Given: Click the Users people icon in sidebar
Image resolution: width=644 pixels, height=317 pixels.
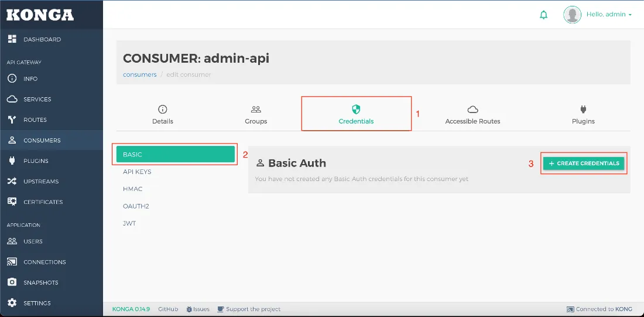Looking at the screenshot, I should point(12,241).
